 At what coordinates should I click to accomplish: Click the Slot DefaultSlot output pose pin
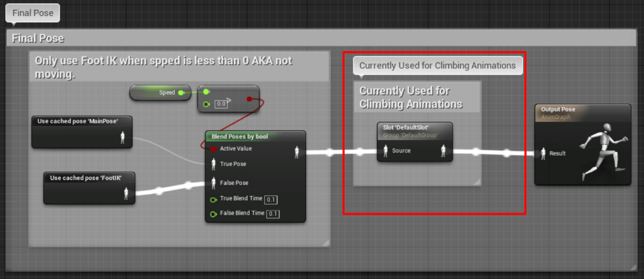coord(443,151)
